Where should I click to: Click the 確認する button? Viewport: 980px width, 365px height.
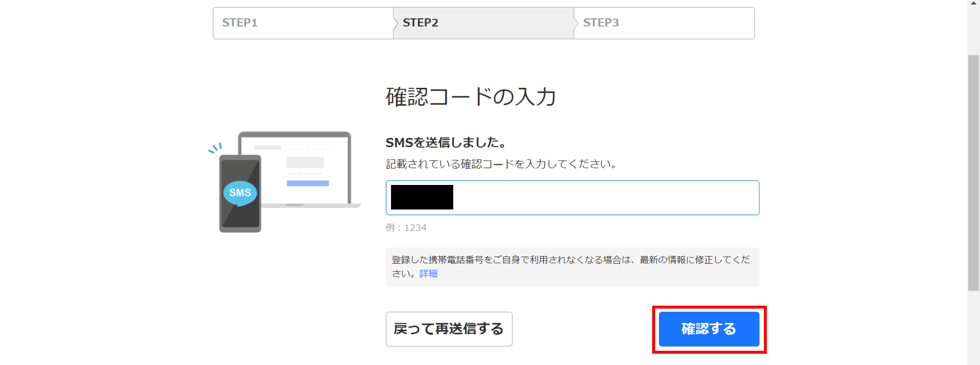click(709, 329)
